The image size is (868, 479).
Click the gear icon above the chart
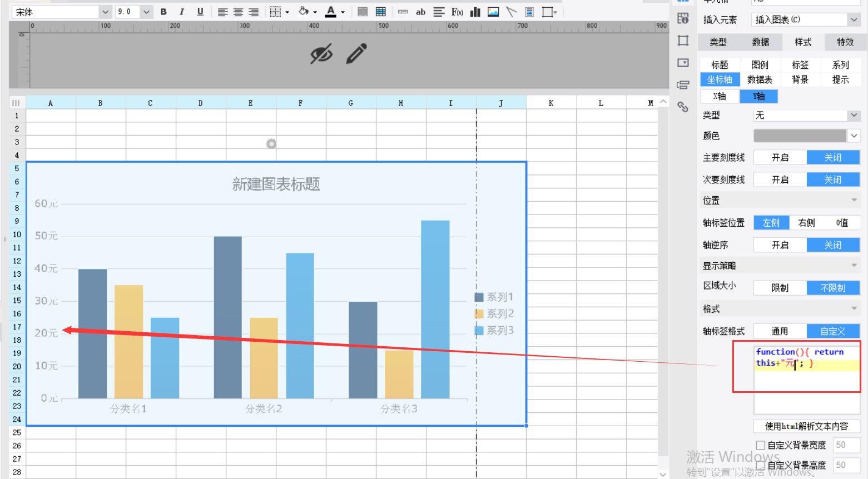(x=271, y=144)
